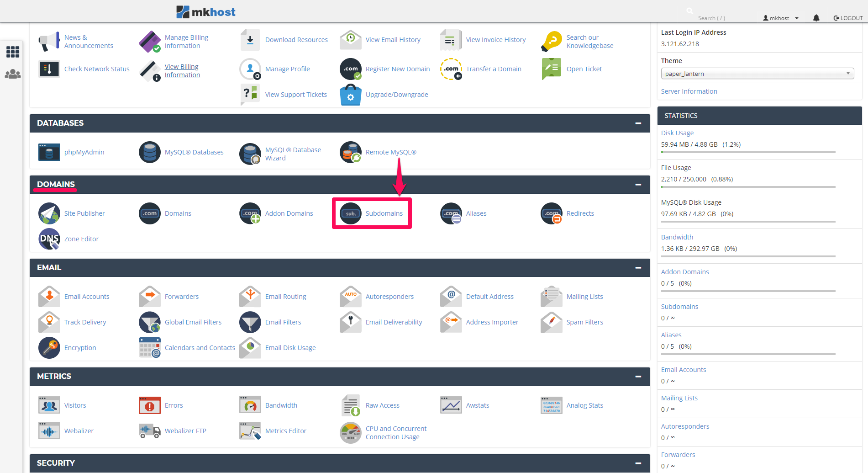Collapse the Metrics section
This screenshot has width=868, height=473.
coord(638,377)
